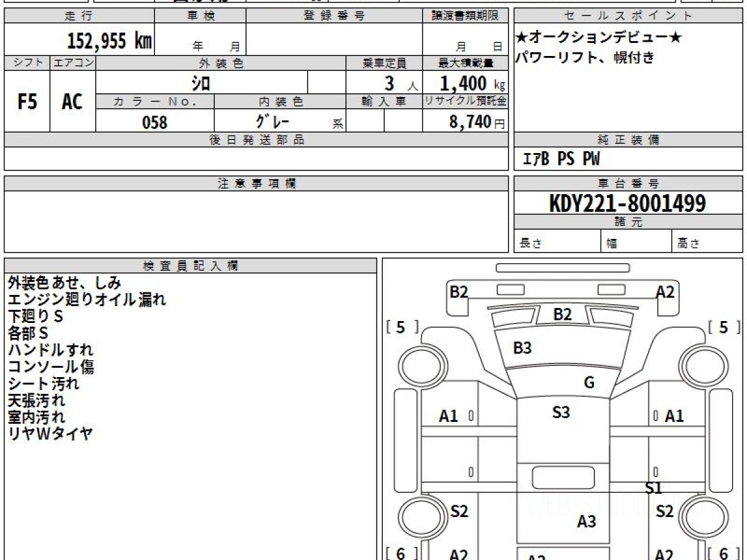Viewport: 747px width, 560px height.
Task: Select the note 外装色 あせ、しみ
Action: coord(64,282)
